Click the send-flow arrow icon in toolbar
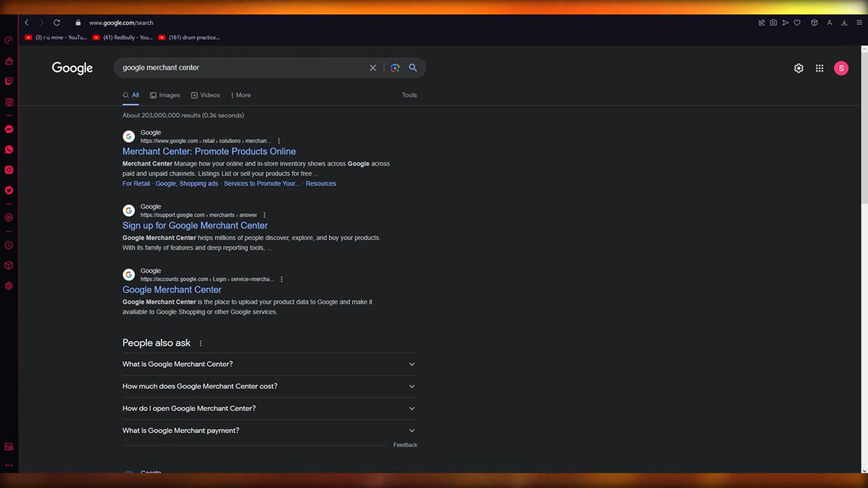 click(785, 23)
